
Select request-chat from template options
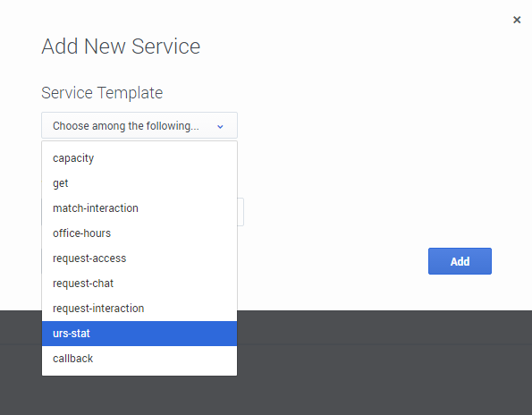139,284
